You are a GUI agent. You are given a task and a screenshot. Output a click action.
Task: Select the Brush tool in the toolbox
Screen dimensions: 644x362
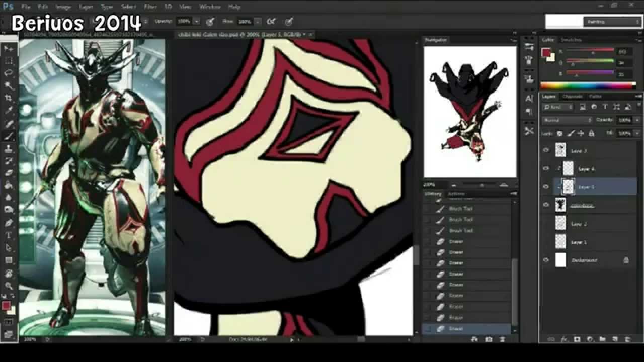pos(9,136)
